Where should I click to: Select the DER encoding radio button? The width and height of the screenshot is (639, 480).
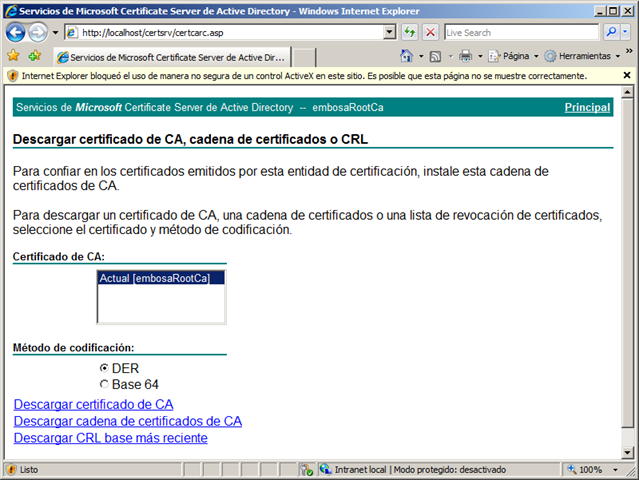pos(104,368)
